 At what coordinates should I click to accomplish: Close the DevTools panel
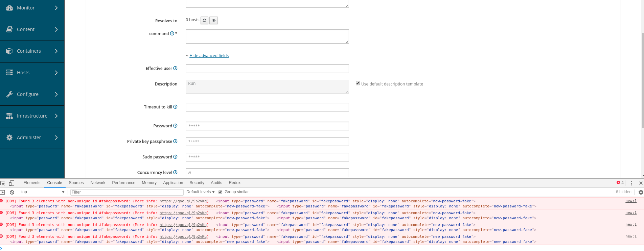pyautogui.click(x=641, y=183)
